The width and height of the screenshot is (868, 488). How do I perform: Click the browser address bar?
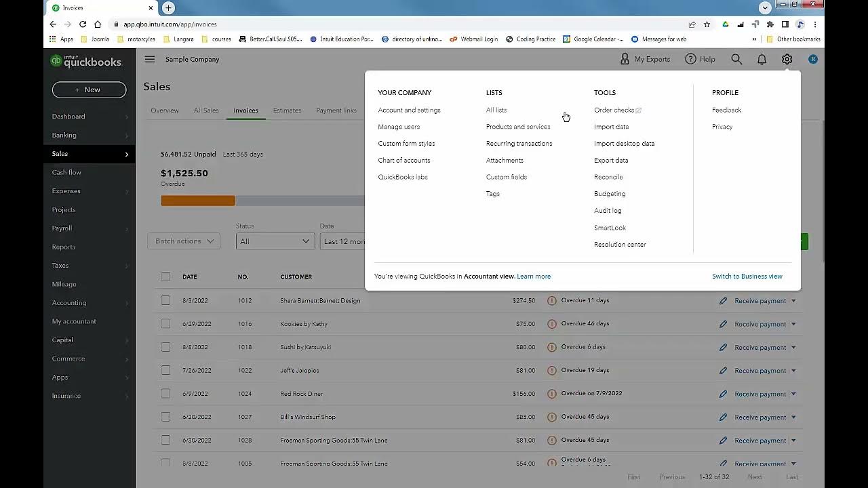[x=400, y=24]
